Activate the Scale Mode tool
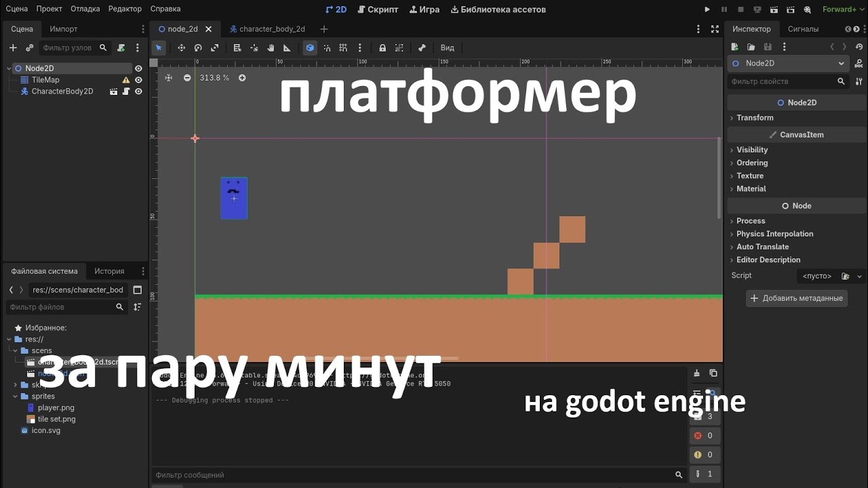Viewport: 868px width, 488px height. click(215, 48)
